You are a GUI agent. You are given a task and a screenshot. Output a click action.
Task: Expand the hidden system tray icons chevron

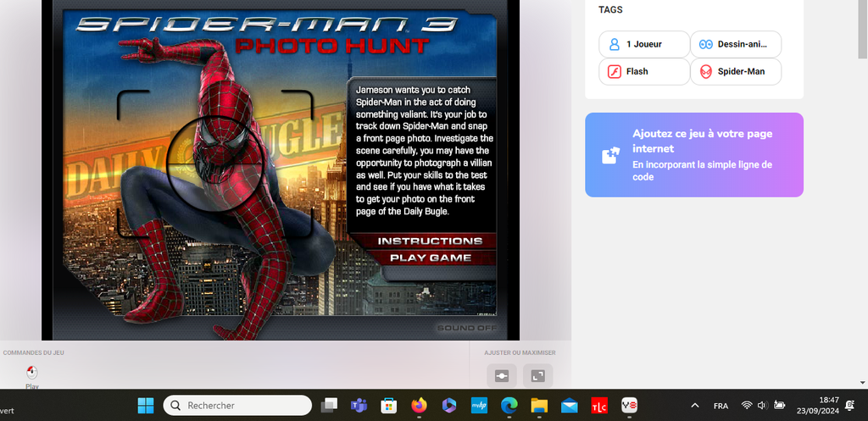(695, 406)
